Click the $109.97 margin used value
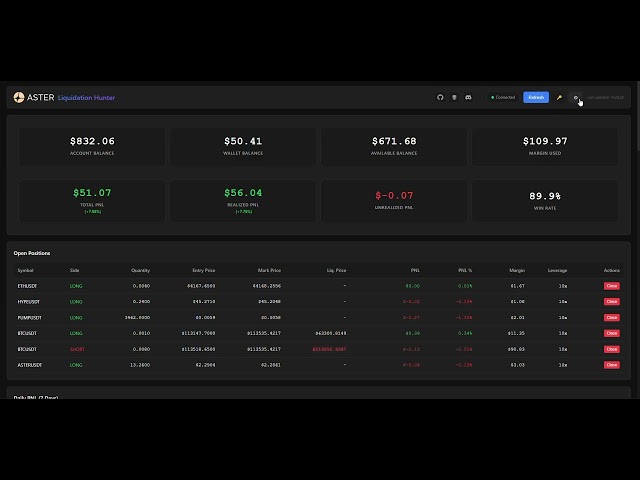 point(545,141)
